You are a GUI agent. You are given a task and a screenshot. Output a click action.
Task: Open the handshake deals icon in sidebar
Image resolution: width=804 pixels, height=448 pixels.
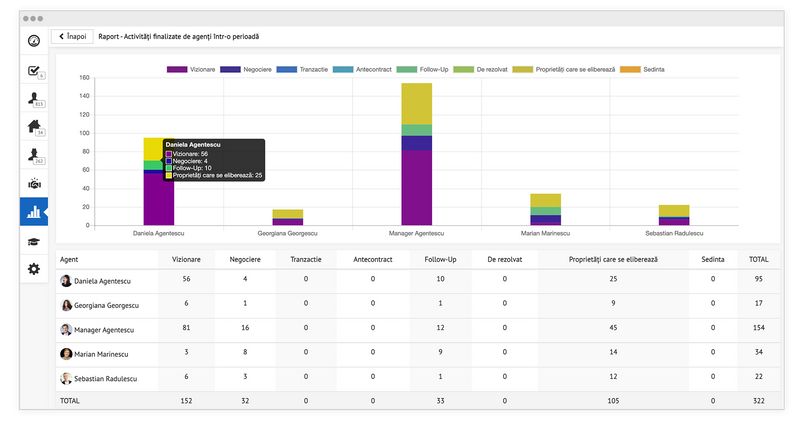[x=34, y=184]
